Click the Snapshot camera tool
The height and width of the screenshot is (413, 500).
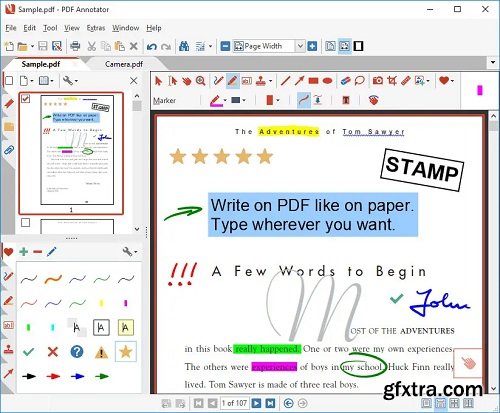[378, 81]
